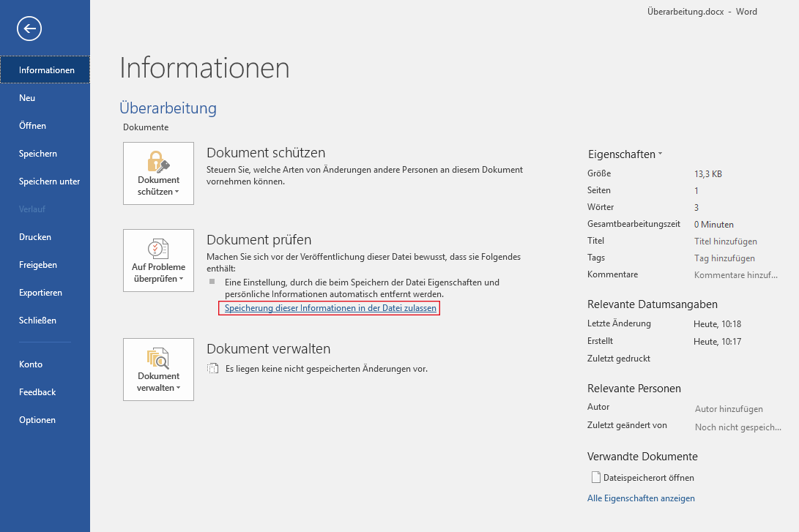
Task: Click the Zuletzt gedruckt label
Action: 619,359
